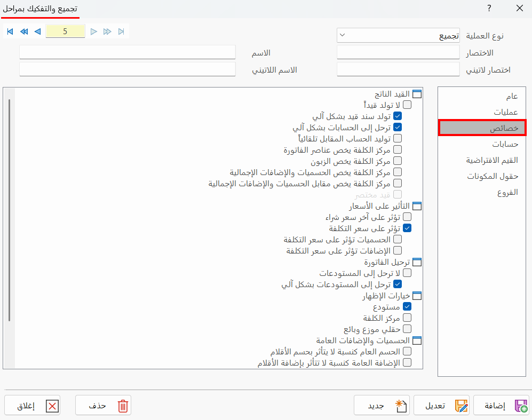This screenshot has height=420, width=532.
Task: Open the عمليات tab
Action: [x=482, y=112]
